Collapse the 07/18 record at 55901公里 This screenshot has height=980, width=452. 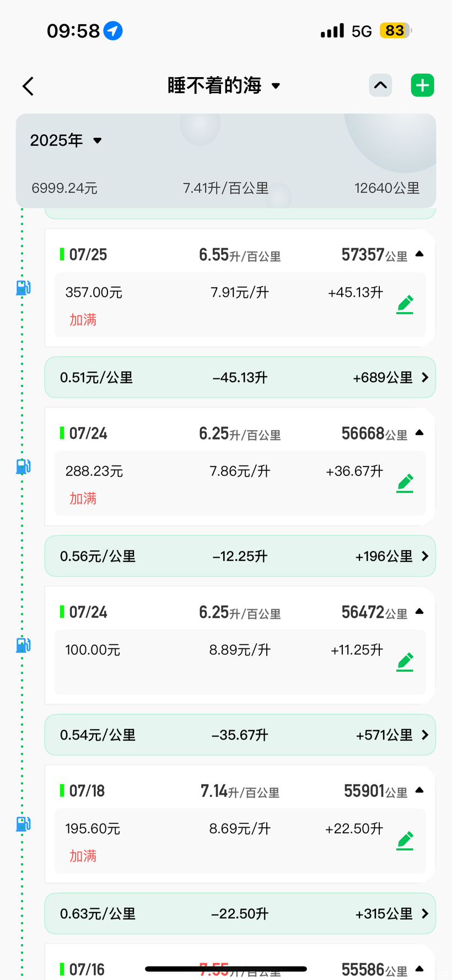(x=419, y=790)
